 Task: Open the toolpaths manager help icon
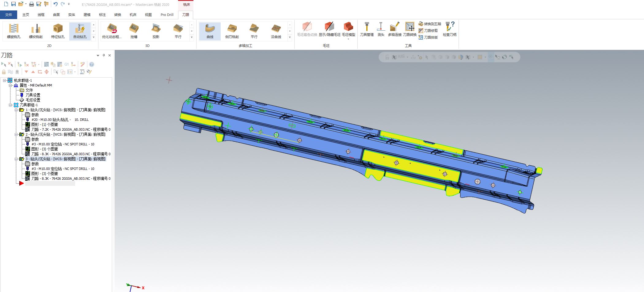point(92,64)
